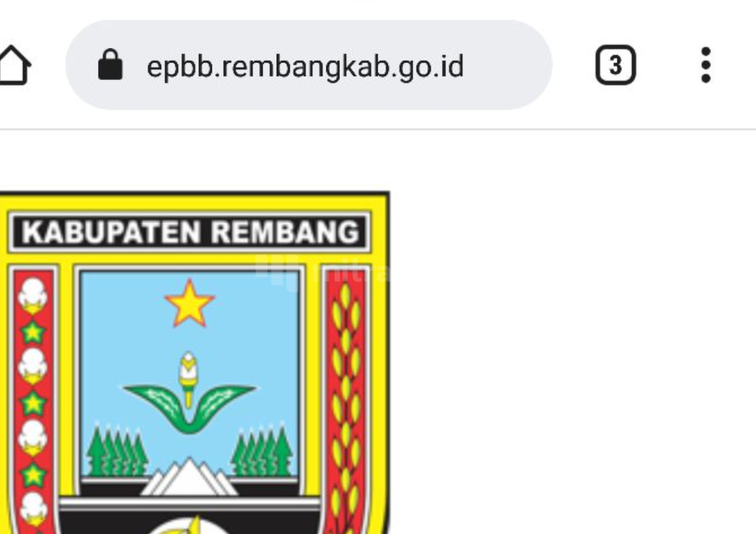
Task: Click the faint watermark over the emblem
Action: tap(325, 273)
